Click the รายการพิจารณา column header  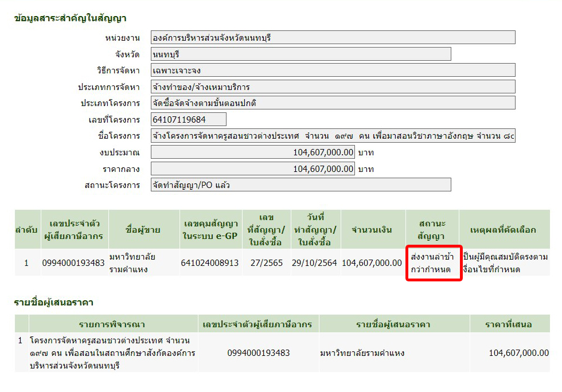coord(106,324)
